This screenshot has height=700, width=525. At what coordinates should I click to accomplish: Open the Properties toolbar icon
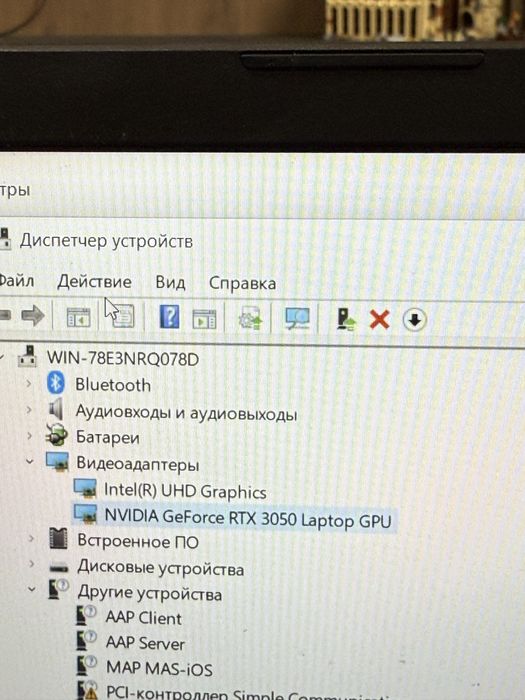[x=123, y=316]
